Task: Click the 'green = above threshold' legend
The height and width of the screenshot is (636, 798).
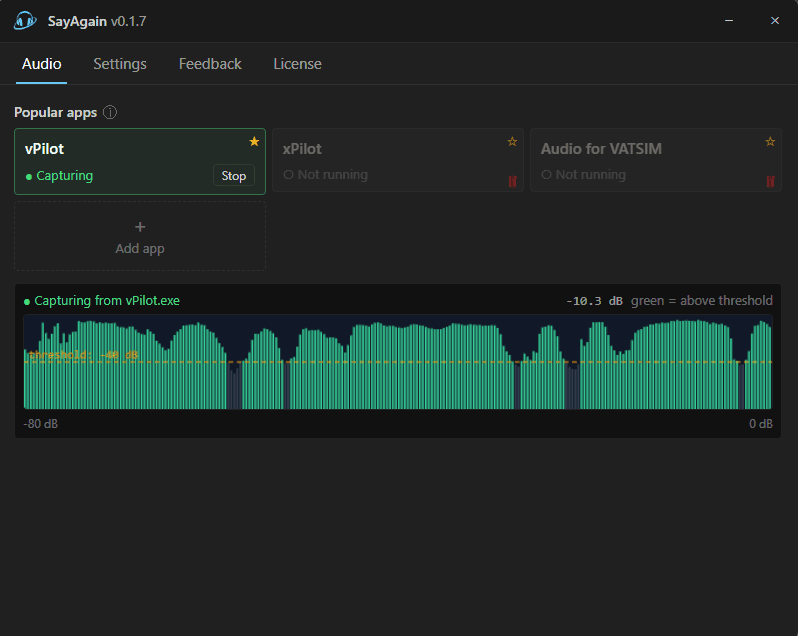Action: (x=702, y=301)
